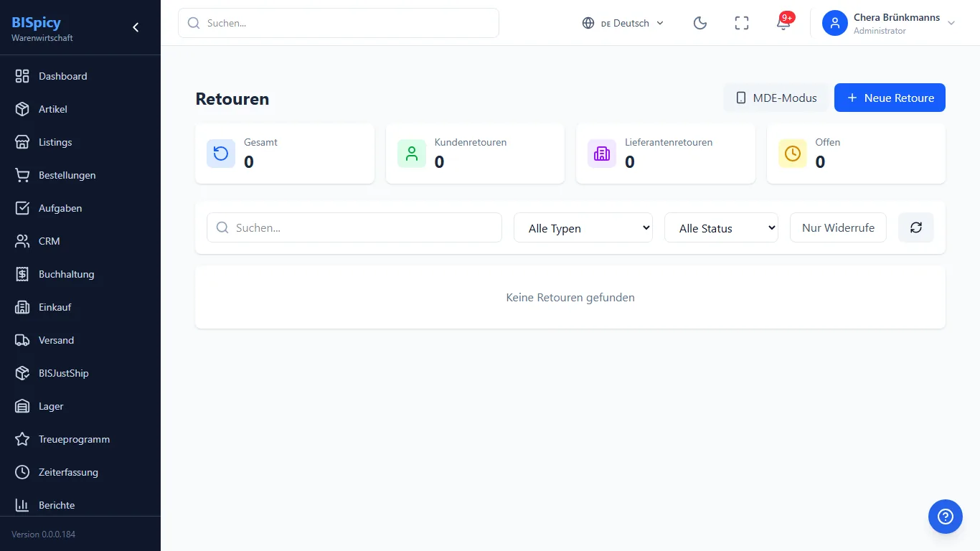
Task: Open Versand in the sidebar
Action: click(x=80, y=340)
